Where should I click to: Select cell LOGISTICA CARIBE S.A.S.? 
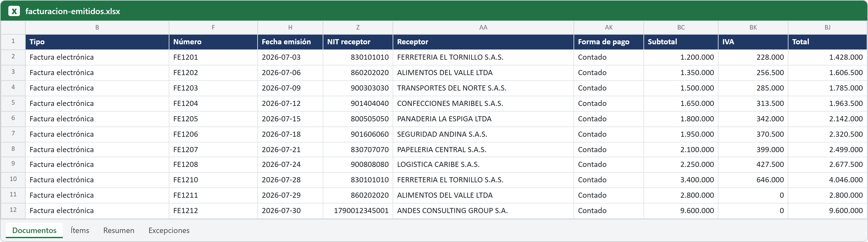483,164
